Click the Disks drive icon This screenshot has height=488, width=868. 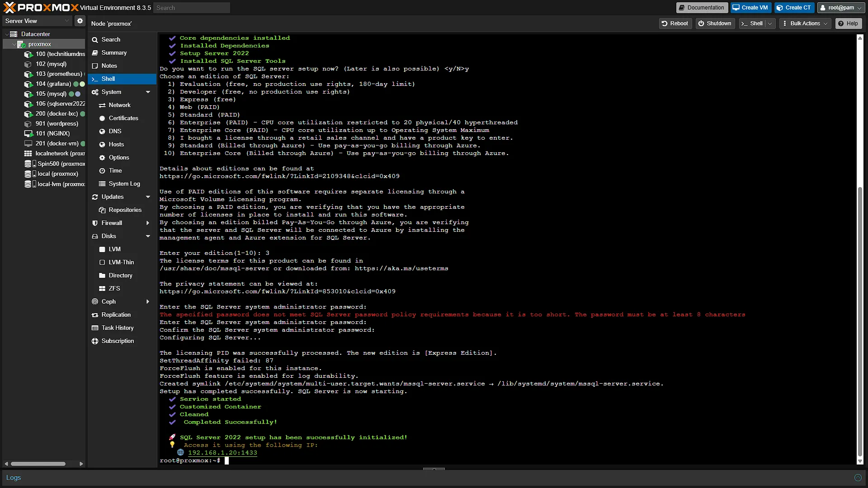coord(95,236)
